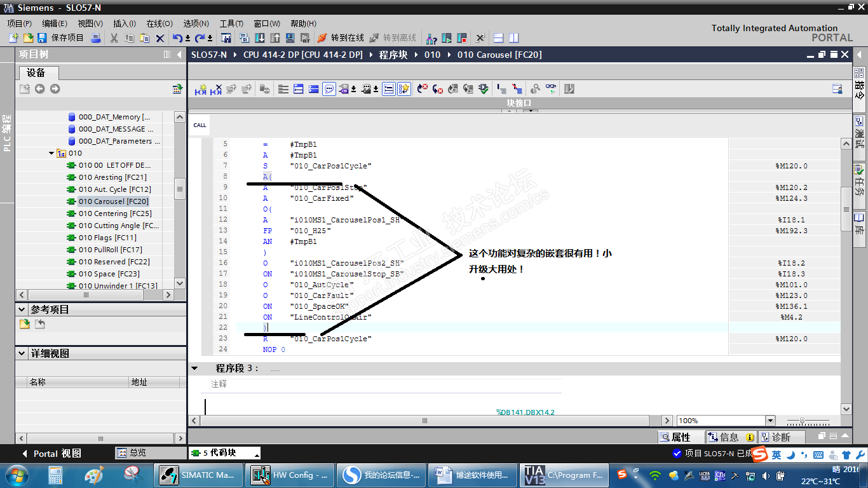Redo the last undone action
Screen dimensions: 868x488
pyautogui.click(x=200, y=38)
